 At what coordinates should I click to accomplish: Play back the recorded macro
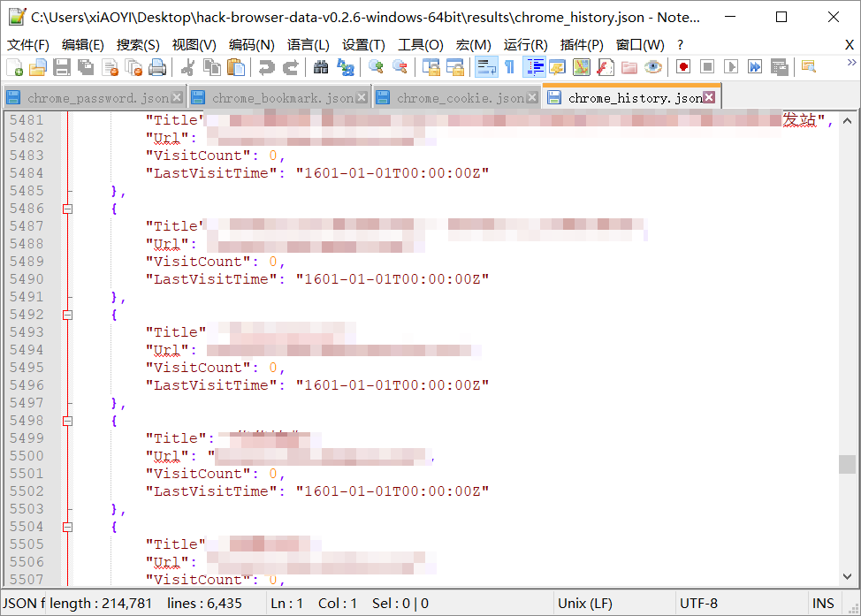731,67
